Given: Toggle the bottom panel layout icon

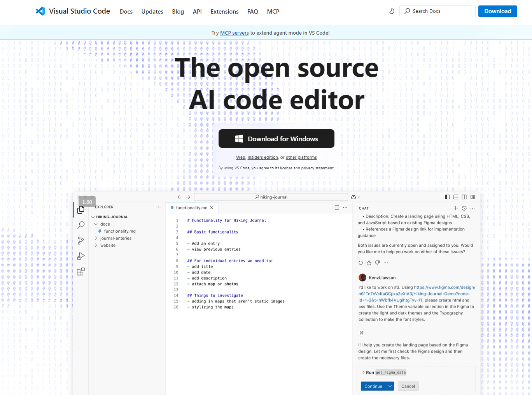Looking at the screenshot, I should pos(456,197).
